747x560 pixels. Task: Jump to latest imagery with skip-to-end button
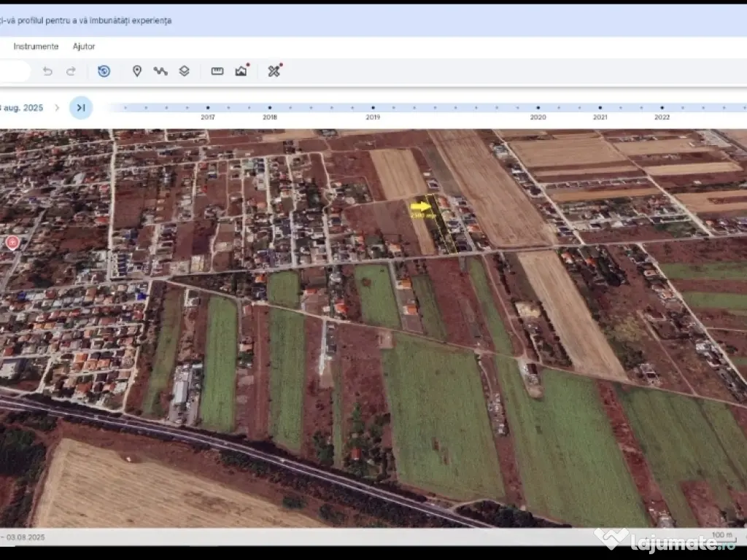(81, 108)
